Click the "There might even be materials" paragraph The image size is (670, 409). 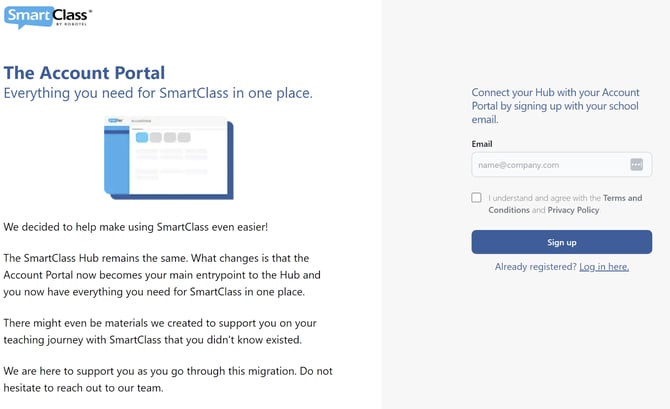(x=160, y=331)
